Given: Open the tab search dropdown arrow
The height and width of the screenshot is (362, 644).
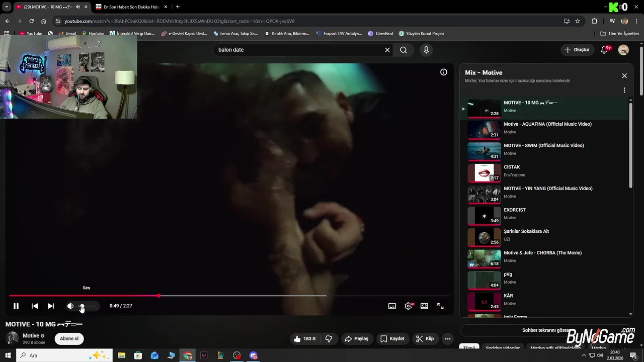Looking at the screenshot, I should [7, 7].
